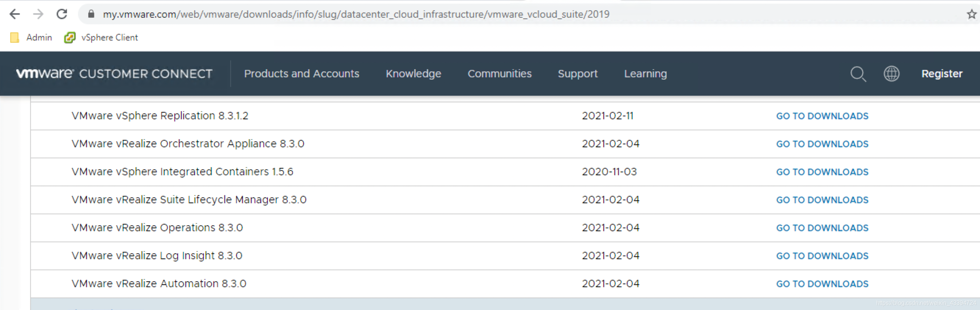Viewport: 980px width, 310px height.
Task: Click the vRealize Log Insight date 2021-02-04
Action: click(x=611, y=256)
